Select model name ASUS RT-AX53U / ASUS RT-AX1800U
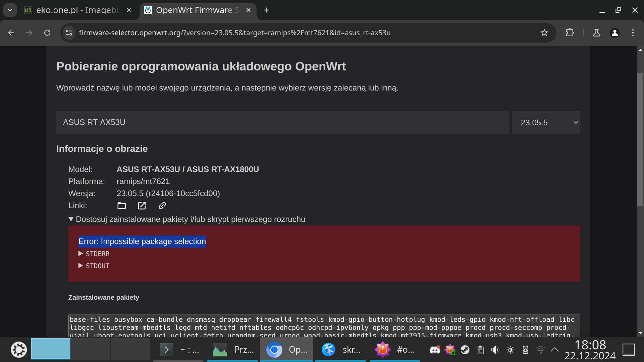Screen dimensions: 644x362 click(188, 170)
